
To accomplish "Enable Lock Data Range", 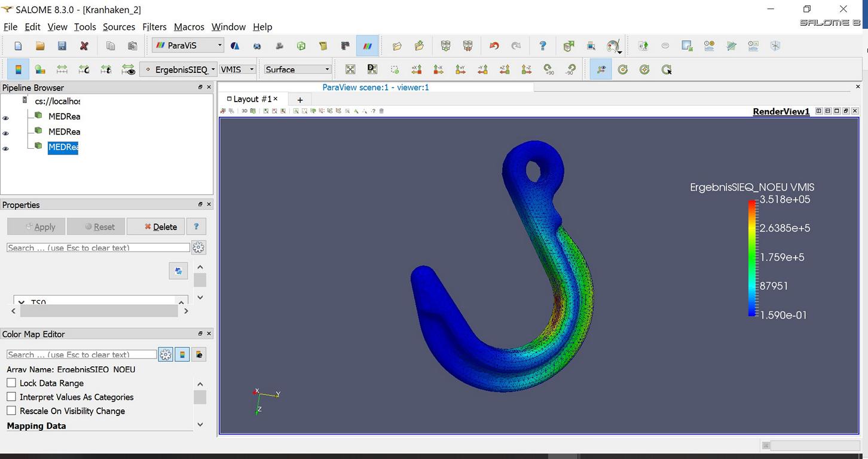I will coord(11,382).
